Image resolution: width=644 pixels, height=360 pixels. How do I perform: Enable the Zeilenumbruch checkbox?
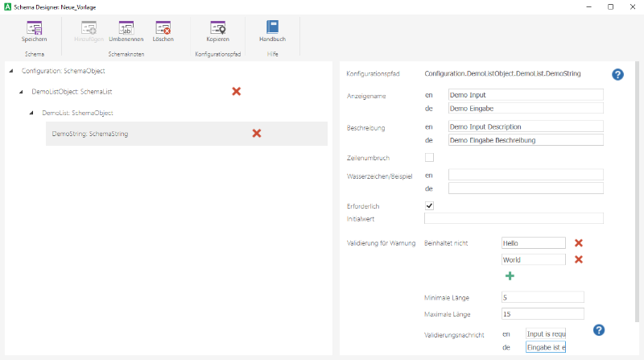click(429, 157)
